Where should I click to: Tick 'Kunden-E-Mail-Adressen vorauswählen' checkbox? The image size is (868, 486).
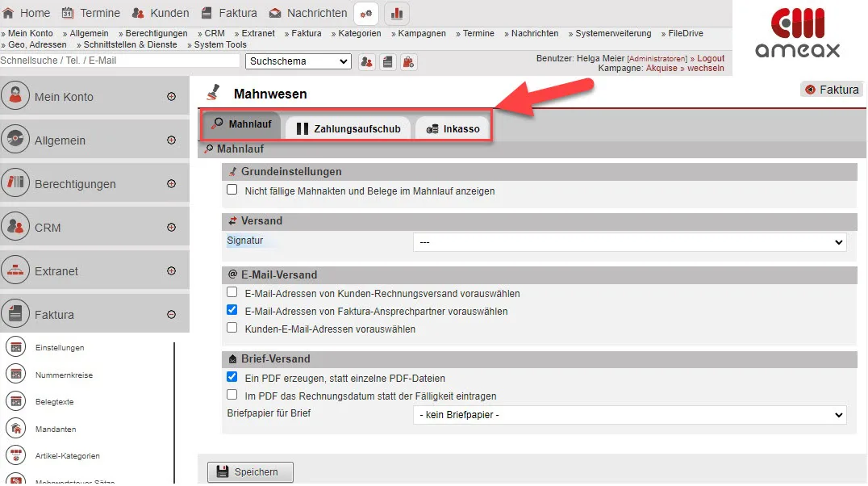pos(232,329)
